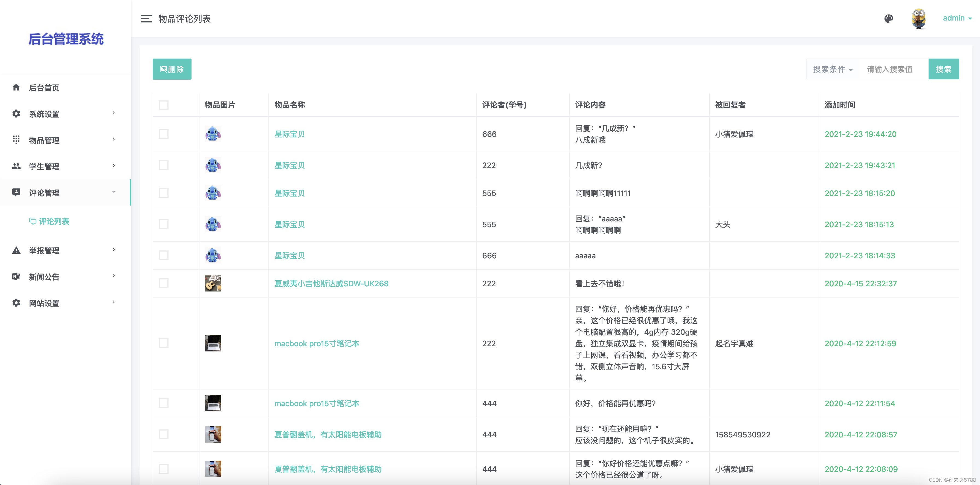Viewport: 980px width, 485px height.
Task: Open the 搜索条件 dropdown
Action: coord(832,69)
